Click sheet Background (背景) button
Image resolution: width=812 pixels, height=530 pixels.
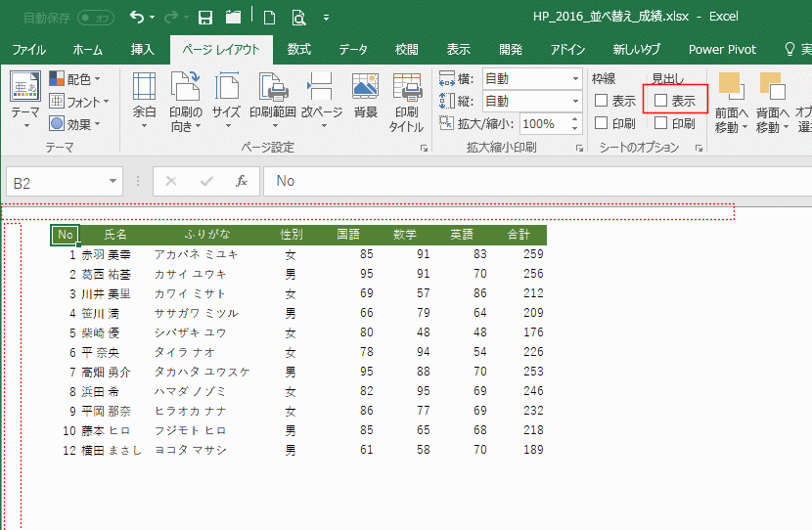click(x=365, y=96)
